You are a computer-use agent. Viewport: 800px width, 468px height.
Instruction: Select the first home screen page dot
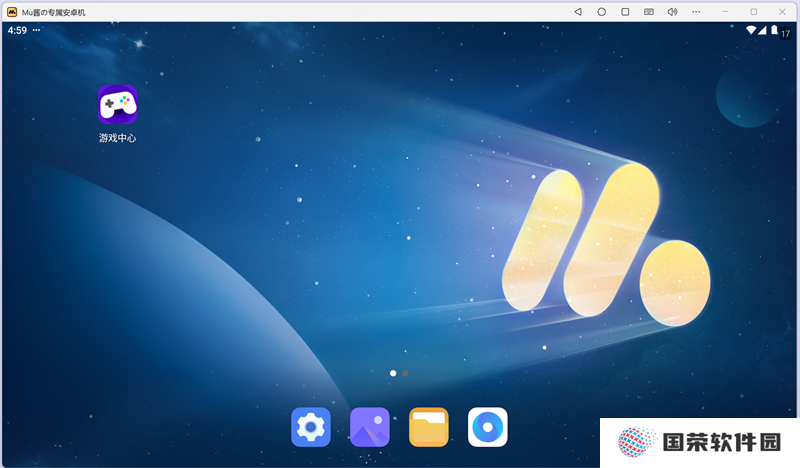pos(393,373)
